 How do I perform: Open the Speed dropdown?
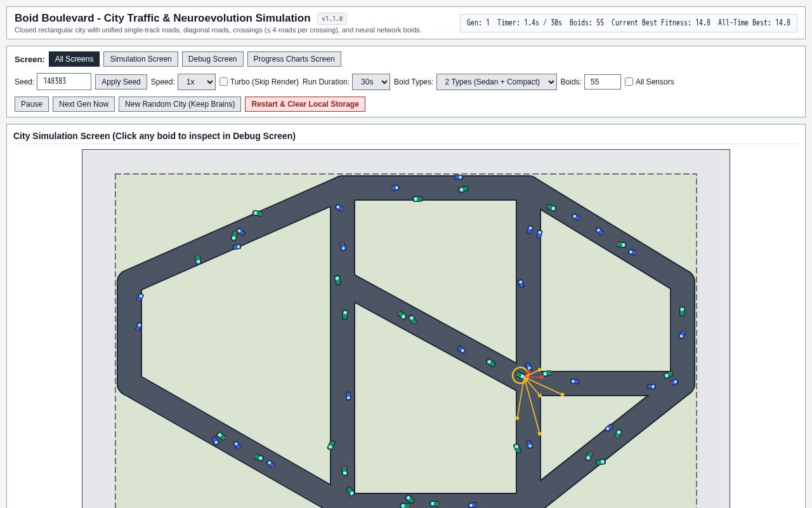click(197, 82)
